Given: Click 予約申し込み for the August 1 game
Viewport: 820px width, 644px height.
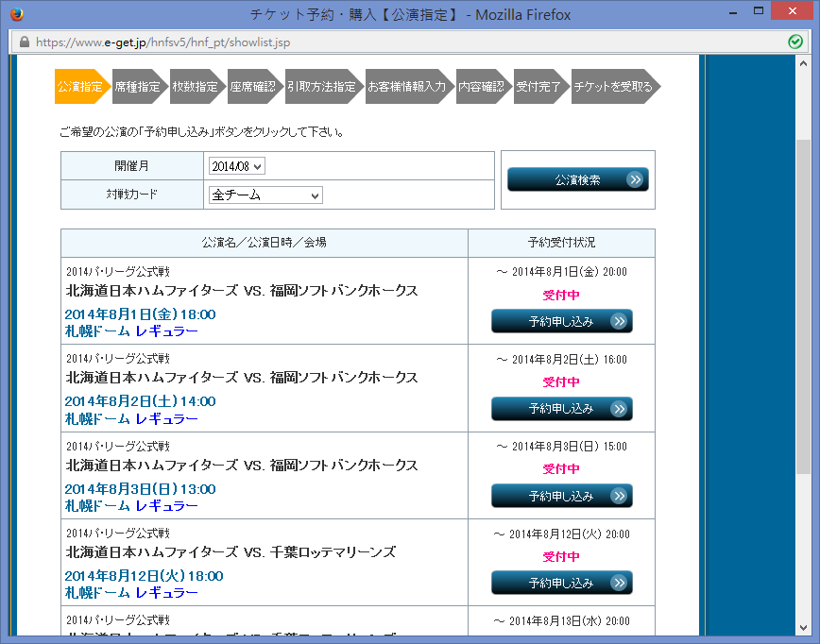Looking at the screenshot, I should [x=562, y=321].
